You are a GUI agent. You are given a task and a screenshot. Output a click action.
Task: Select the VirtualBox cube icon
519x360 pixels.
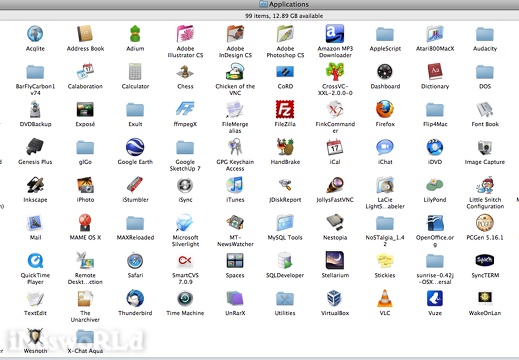coord(335,298)
